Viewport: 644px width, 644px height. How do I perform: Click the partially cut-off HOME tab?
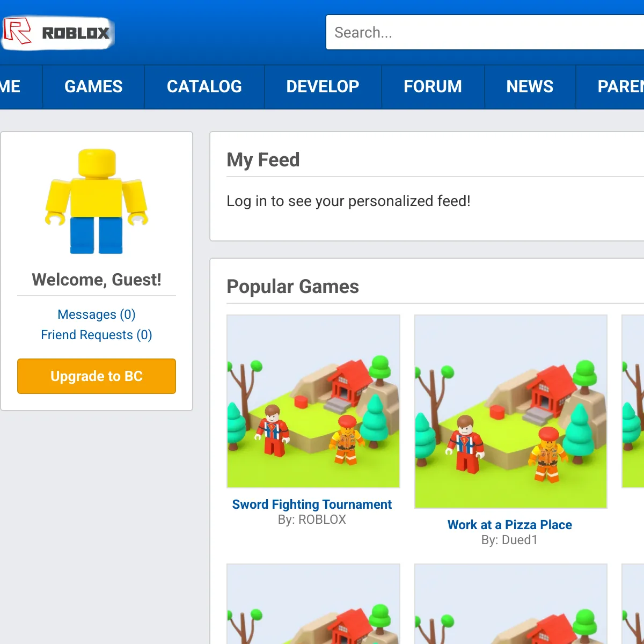[x=20, y=87]
